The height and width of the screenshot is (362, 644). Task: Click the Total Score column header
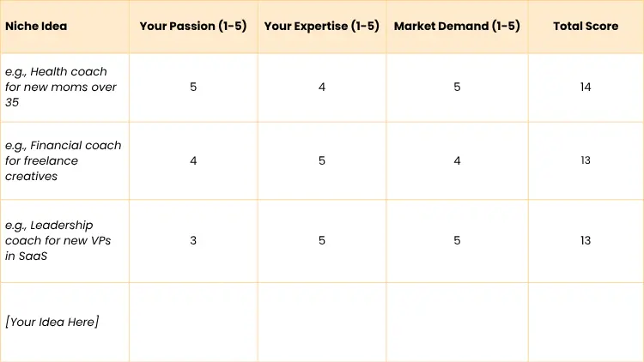(x=586, y=27)
